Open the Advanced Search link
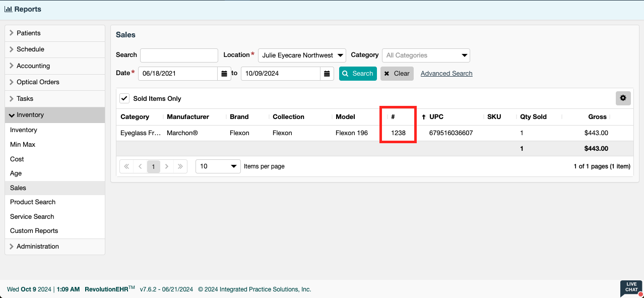Image resolution: width=644 pixels, height=298 pixels. click(x=446, y=74)
